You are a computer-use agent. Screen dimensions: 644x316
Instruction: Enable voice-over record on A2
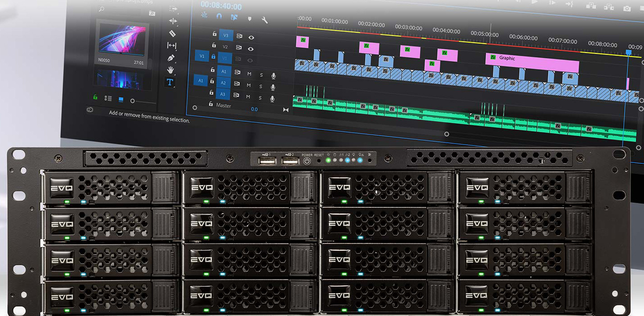(273, 88)
